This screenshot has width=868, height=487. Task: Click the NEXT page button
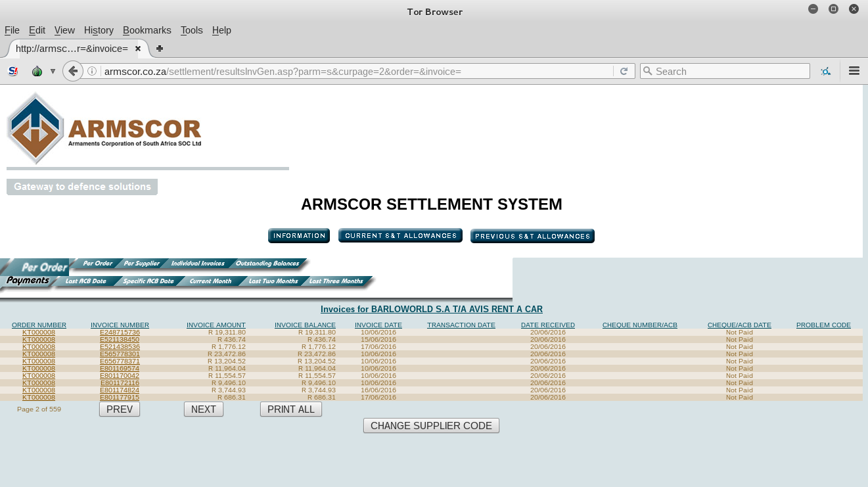point(204,409)
